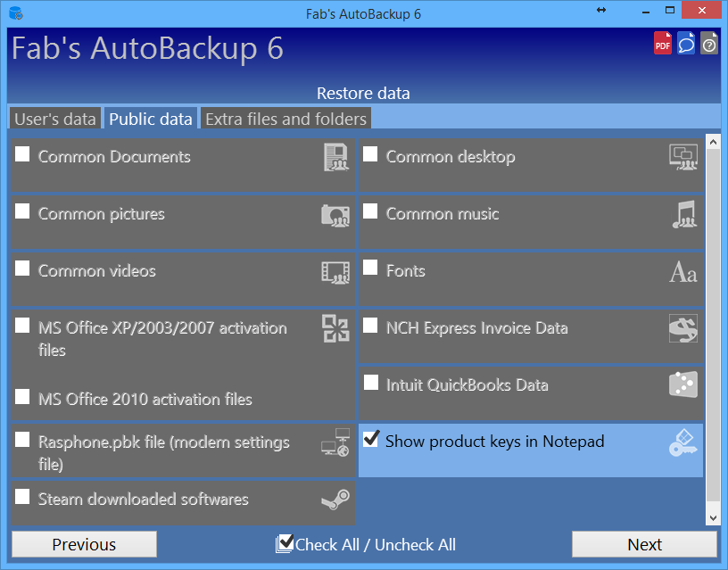Click the scrollbar up arrow

(713, 142)
